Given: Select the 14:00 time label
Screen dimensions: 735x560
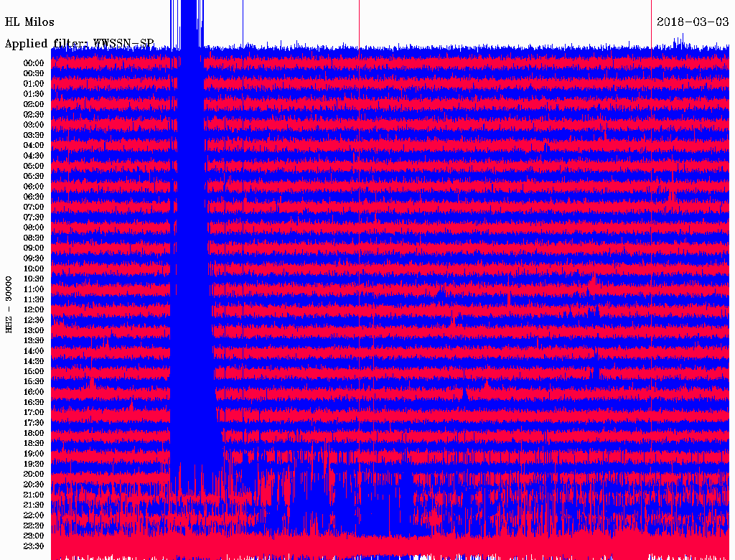Looking at the screenshot, I should [34, 351].
